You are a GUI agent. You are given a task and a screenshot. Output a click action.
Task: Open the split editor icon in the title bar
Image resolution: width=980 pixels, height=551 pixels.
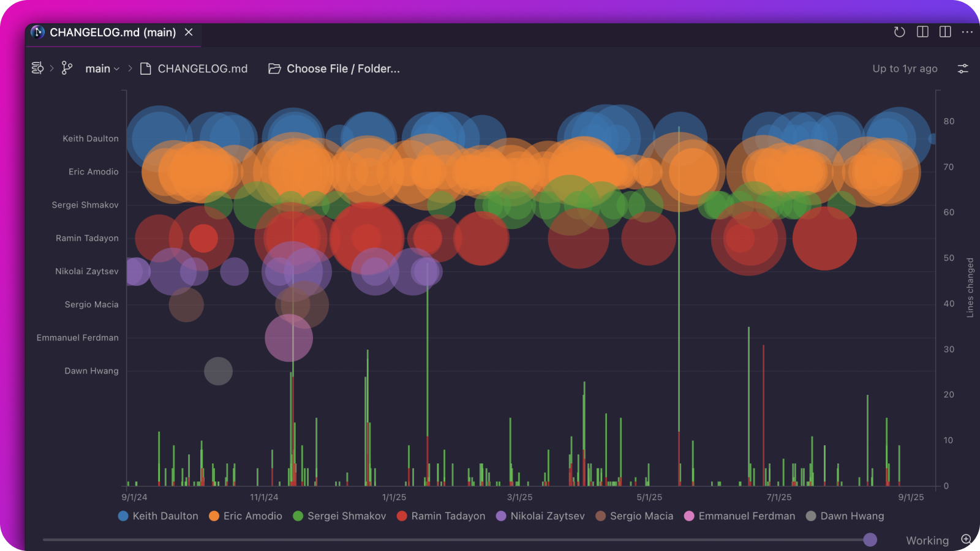pos(922,32)
